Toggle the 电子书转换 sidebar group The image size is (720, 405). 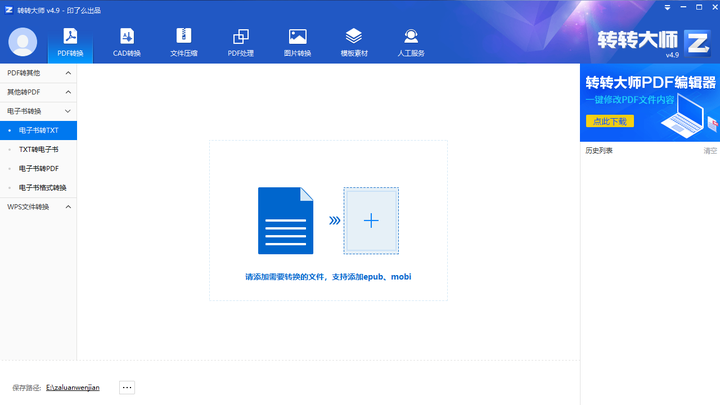(x=38, y=111)
